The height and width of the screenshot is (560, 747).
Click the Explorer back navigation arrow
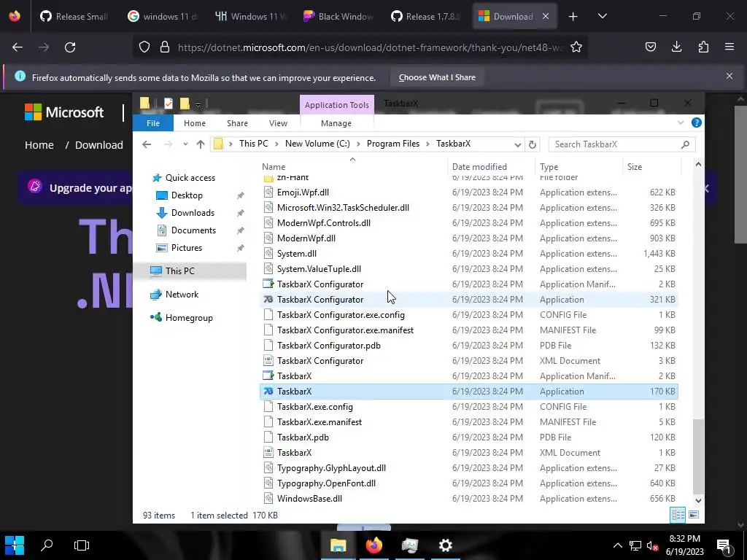point(147,144)
